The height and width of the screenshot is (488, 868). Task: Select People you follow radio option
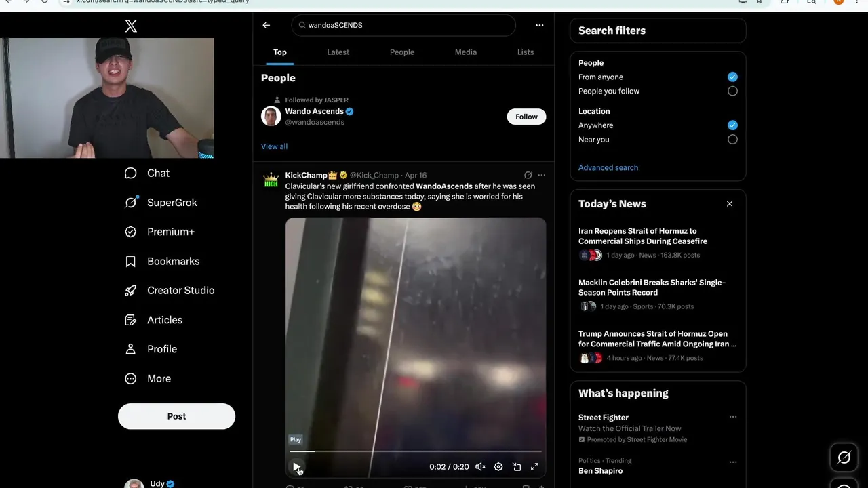[732, 91]
